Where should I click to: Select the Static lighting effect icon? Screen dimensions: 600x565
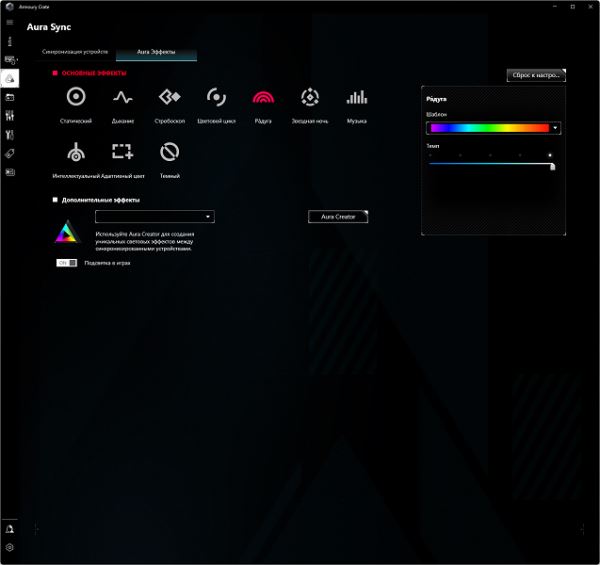pos(76,97)
